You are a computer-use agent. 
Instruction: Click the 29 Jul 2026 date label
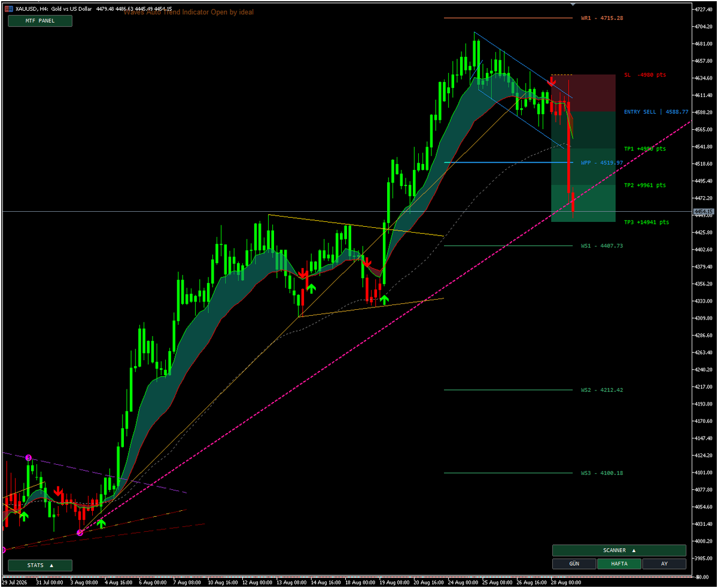(14, 581)
